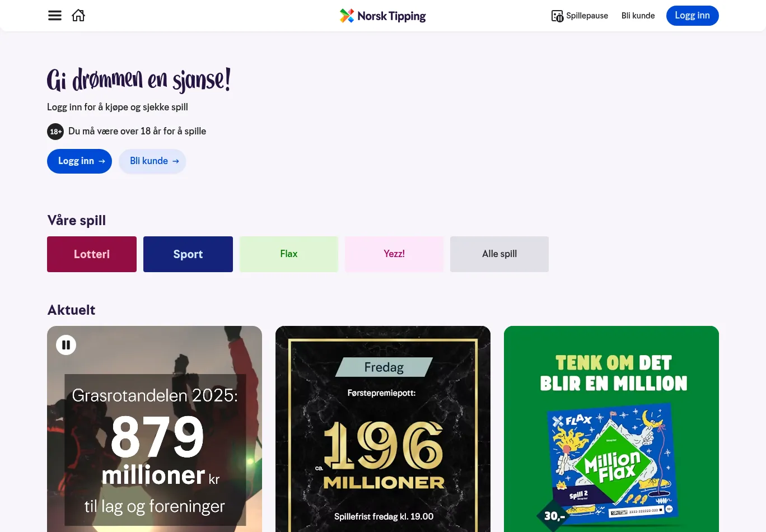Viewport: 766px width, 532px height.
Task: Open the Yezz! games category
Action: [x=394, y=254]
